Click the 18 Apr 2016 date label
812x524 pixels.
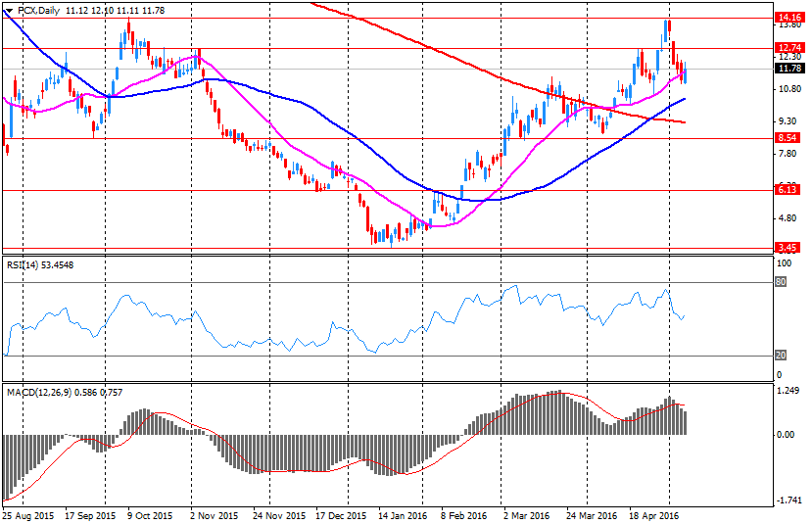tap(655, 514)
